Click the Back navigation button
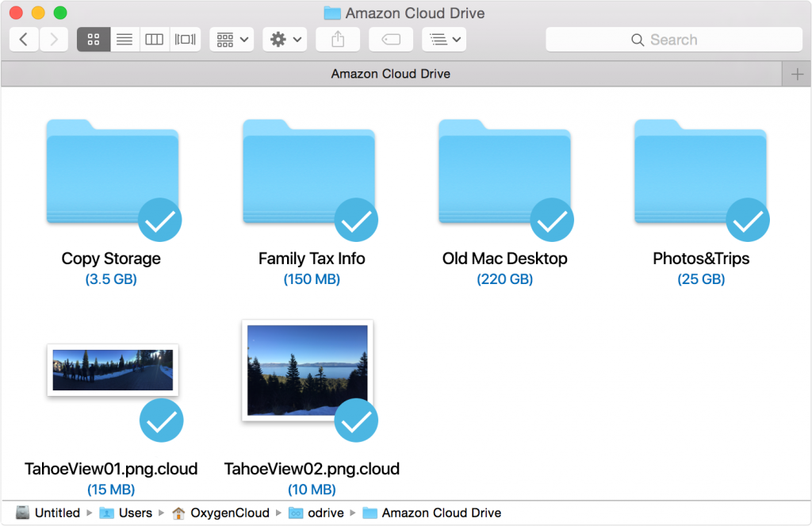Image resolution: width=812 pixels, height=526 pixels. [x=23, y=39]
